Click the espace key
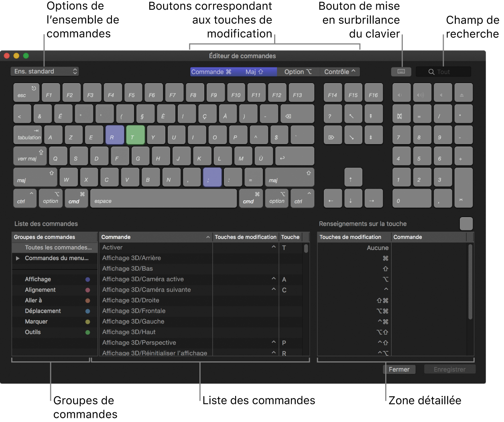Viewport: 504px width, 422px height. (164, 199)
